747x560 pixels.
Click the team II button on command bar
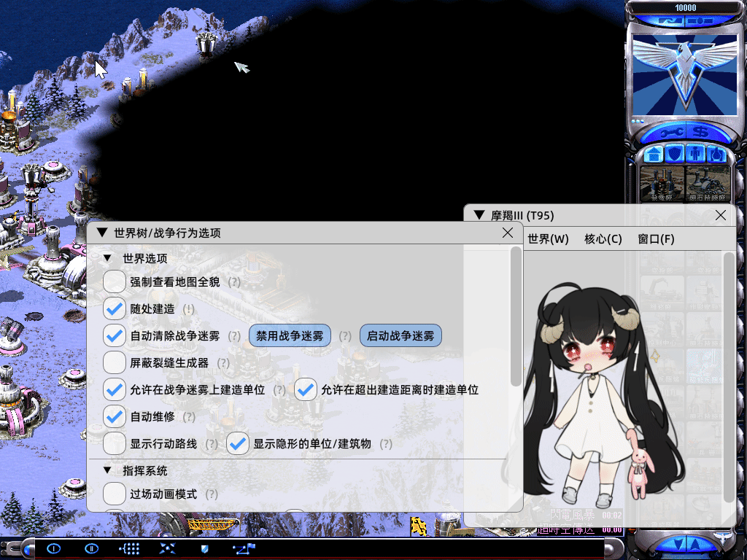(x=91, y=549)
